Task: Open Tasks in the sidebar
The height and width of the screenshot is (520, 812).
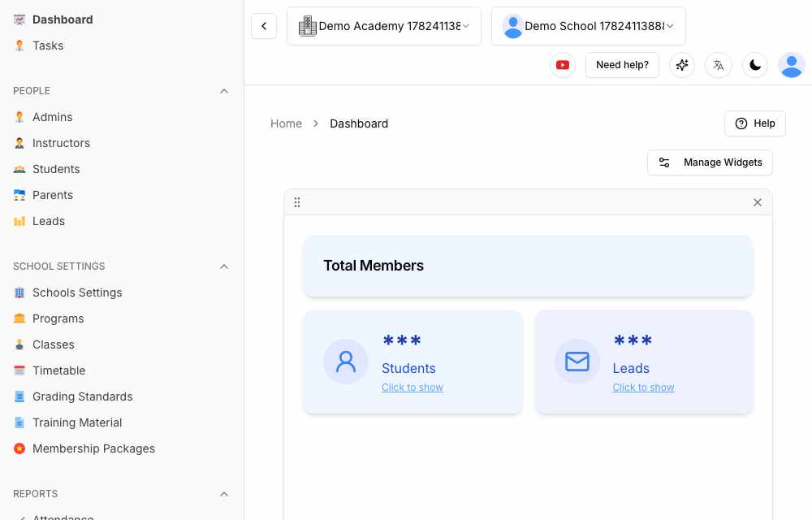Action: (48, 45)
